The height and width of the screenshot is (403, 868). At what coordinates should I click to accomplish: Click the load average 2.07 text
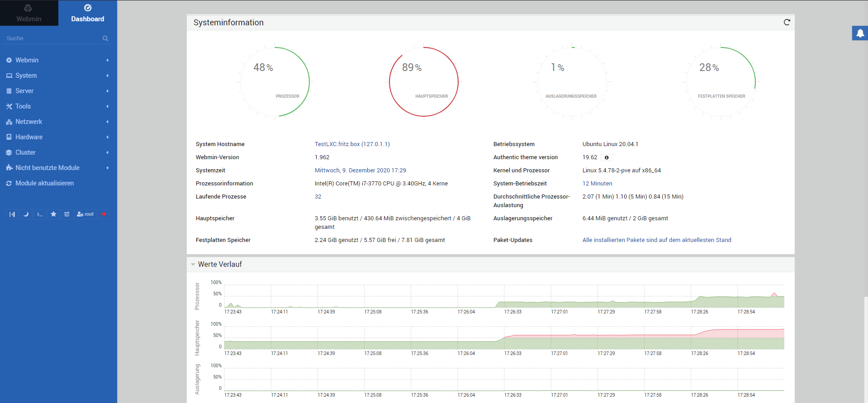coord(633,197)
